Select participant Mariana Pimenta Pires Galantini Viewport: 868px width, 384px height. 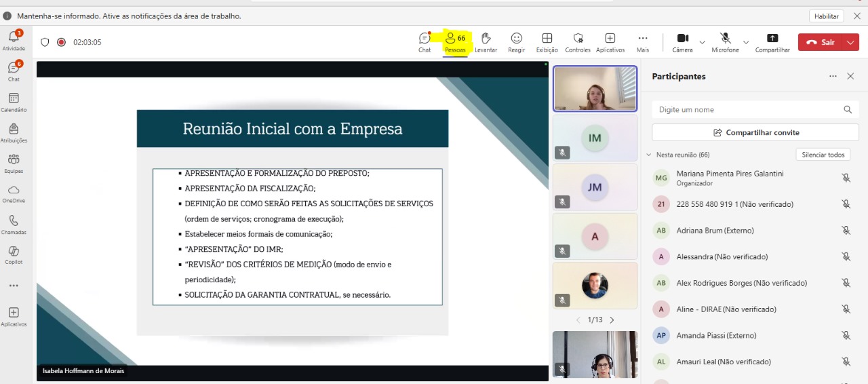pyautogui.click(x=753, y=178)
